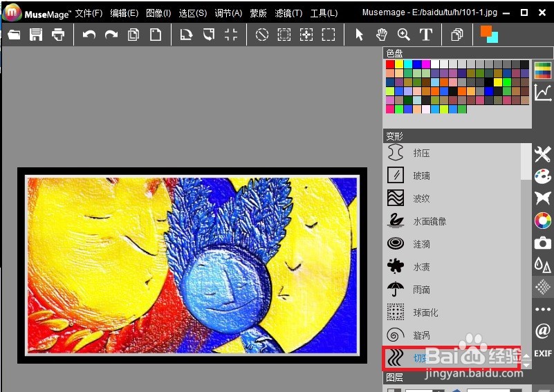Open the 滤镜(T) menu
The height and width of the screenshot is (392, 554).
click(x=288, y=13)
